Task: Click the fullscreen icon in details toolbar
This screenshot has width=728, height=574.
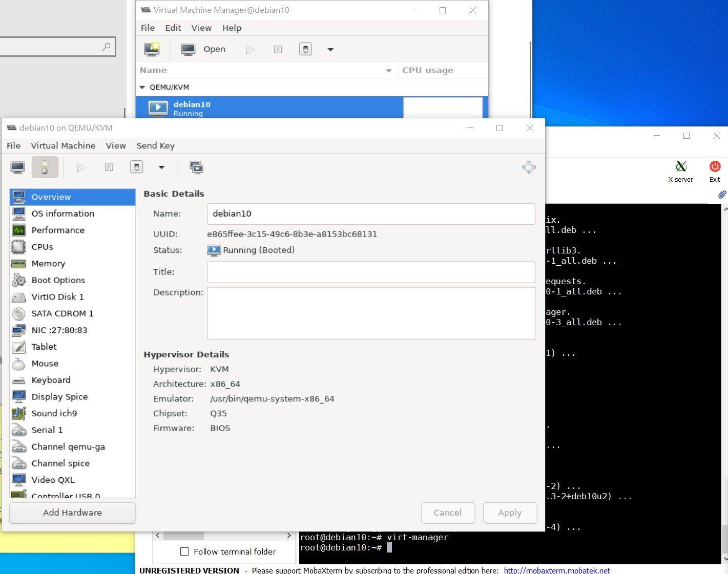Action: coord(529,167)
